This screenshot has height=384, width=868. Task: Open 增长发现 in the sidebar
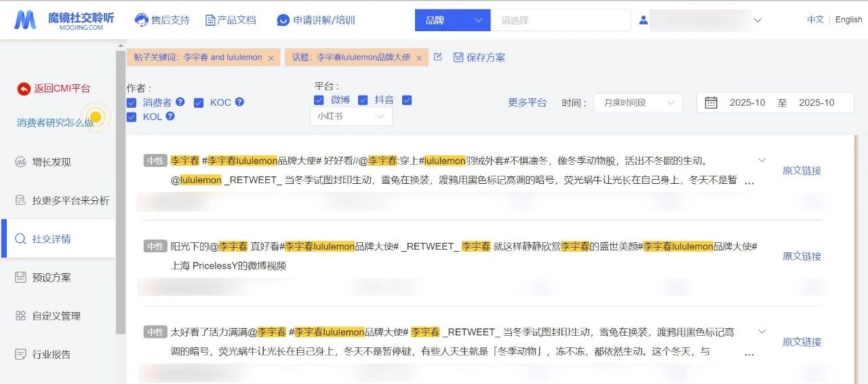(52, 162)
